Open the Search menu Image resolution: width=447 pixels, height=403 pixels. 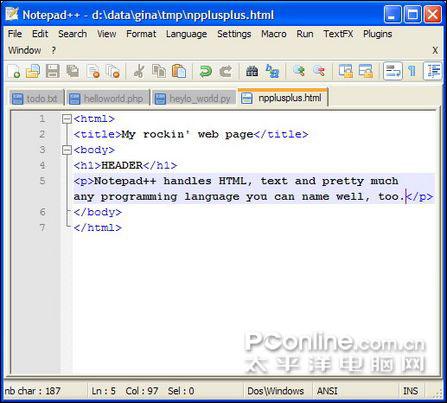click(73, 34)
